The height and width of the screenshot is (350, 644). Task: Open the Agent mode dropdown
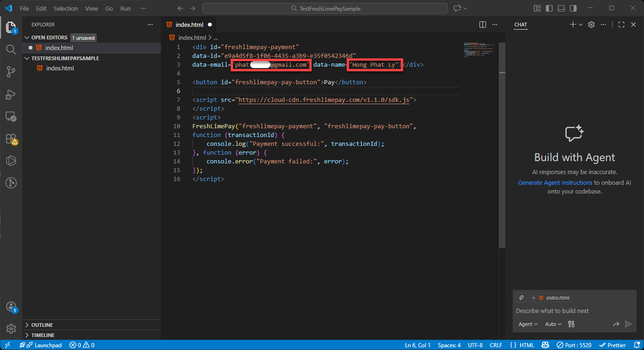click(528, 324)
